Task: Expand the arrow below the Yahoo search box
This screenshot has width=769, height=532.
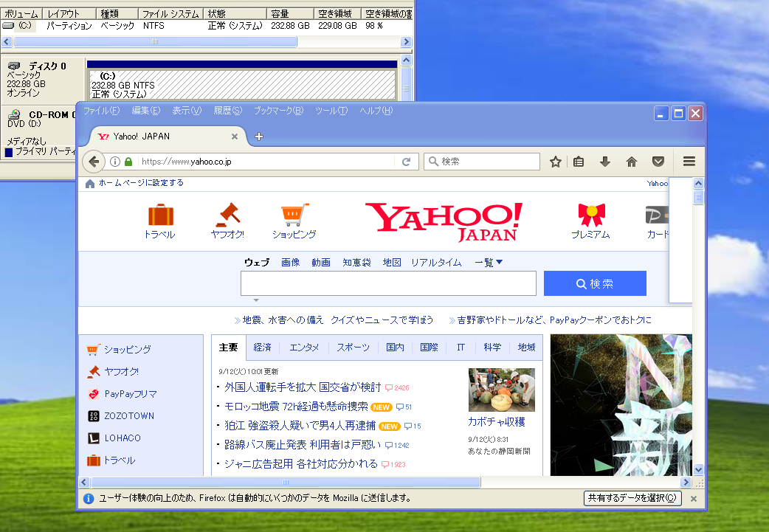Action: click(256, 300)
